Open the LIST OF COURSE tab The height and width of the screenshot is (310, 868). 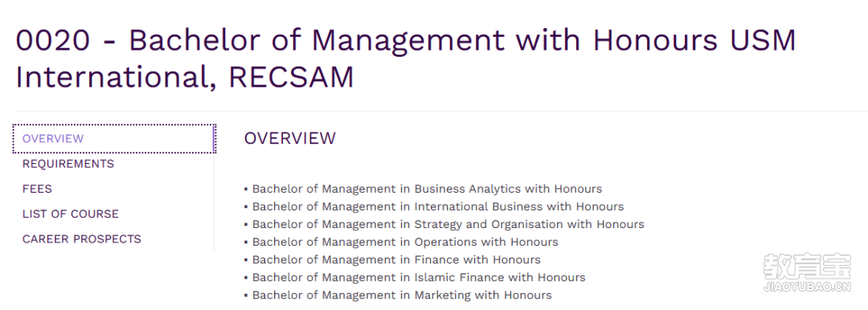(70, 214)
